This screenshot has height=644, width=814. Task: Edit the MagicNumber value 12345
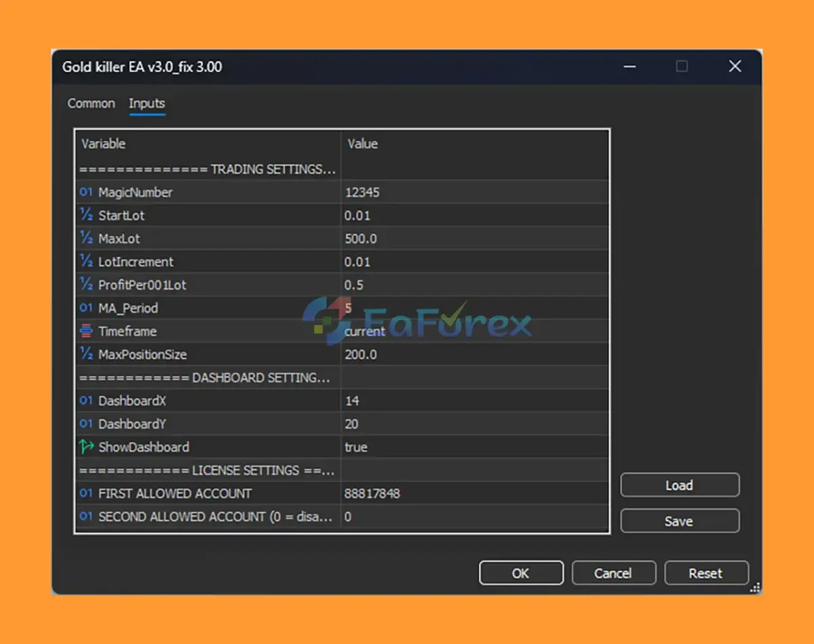click(473, 192)
